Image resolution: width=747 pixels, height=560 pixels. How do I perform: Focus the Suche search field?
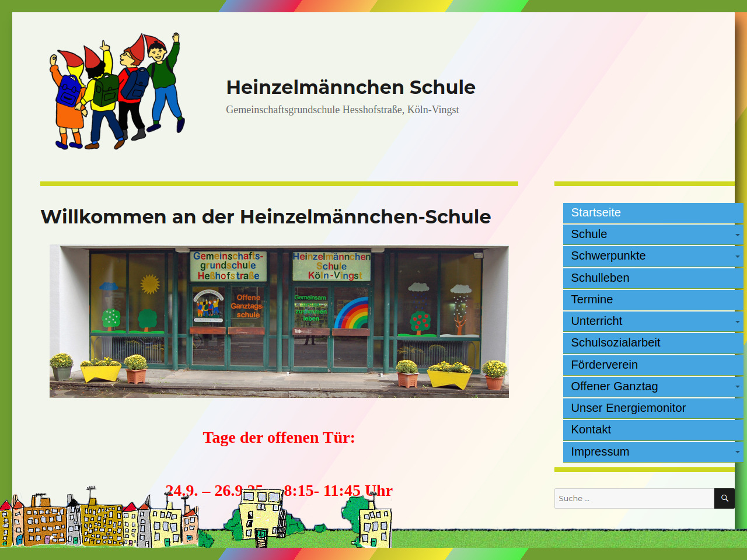pyautogui.click(x=634, y=499)
